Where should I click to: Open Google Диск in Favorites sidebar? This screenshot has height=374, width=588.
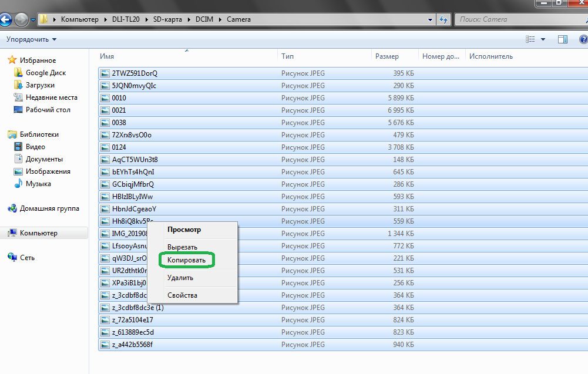(x=45, y=73)
